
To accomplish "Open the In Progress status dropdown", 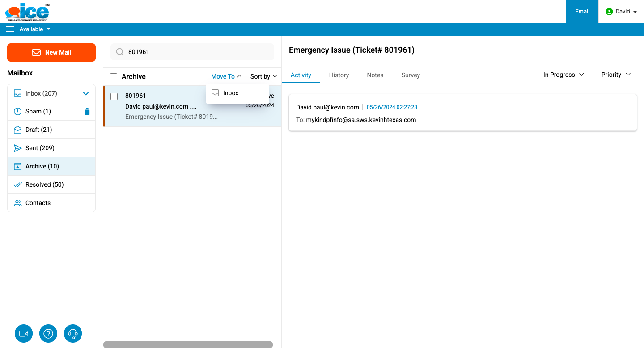I will [563, 75].
